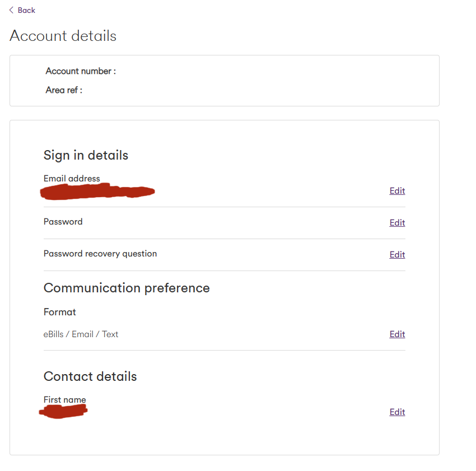Edit the password
Viewport: 476px width, 471px height.
tap(397, 222)
